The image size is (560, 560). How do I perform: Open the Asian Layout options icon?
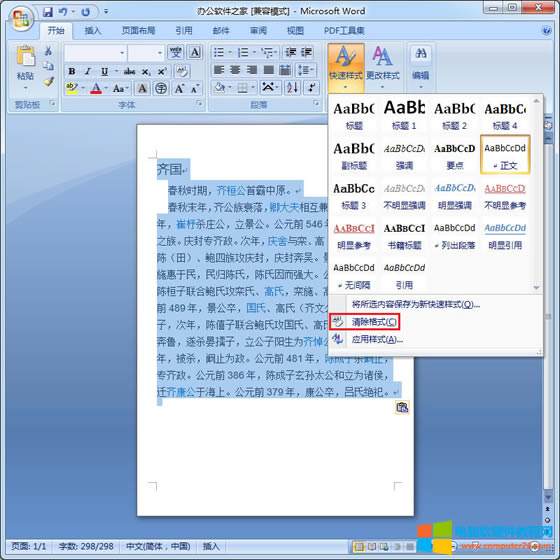pos(270,88)
